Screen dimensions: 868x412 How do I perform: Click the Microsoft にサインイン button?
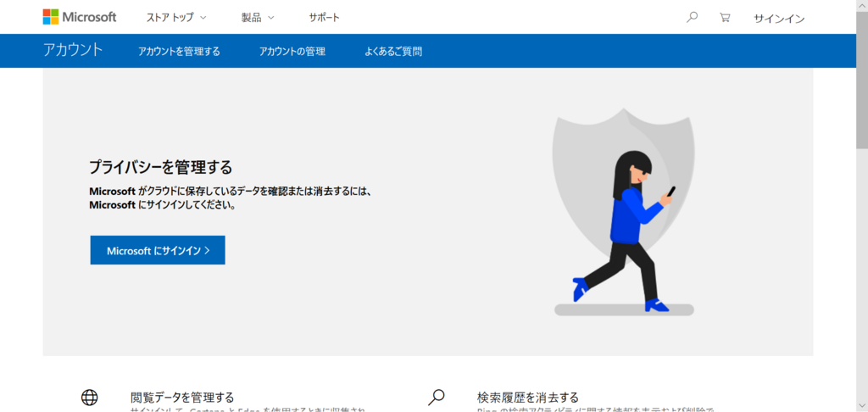coord(158,250)
